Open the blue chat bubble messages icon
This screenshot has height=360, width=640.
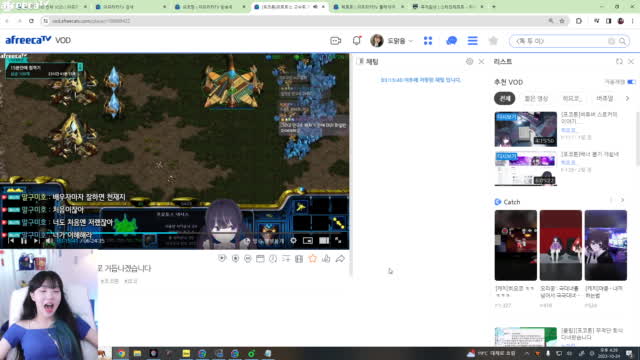coord(451,41)
